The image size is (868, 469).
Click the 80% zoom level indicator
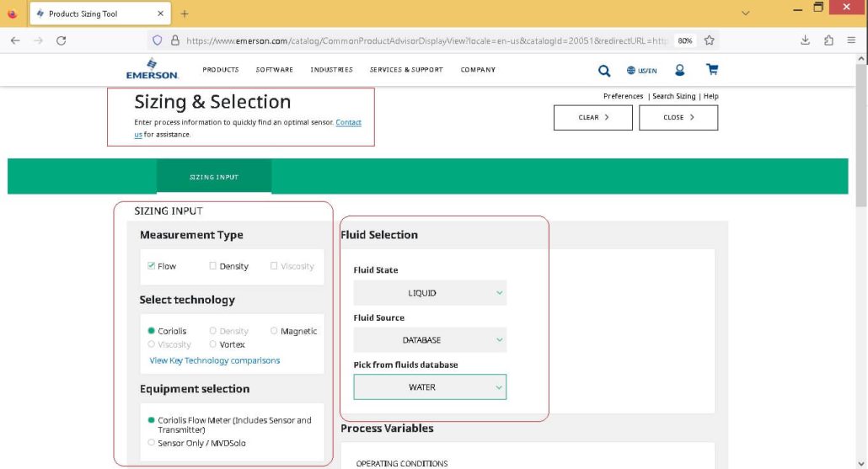[x=685, y=40]
